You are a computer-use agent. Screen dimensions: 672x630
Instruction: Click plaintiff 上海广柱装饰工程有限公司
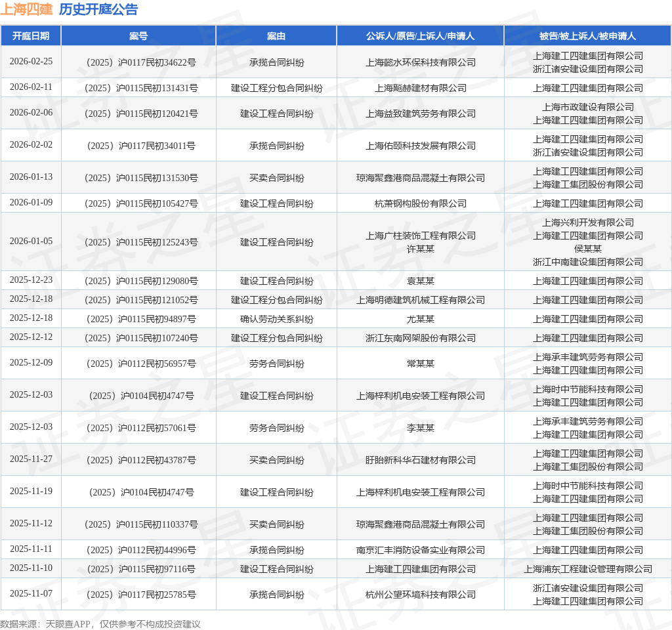click(421, 236)
